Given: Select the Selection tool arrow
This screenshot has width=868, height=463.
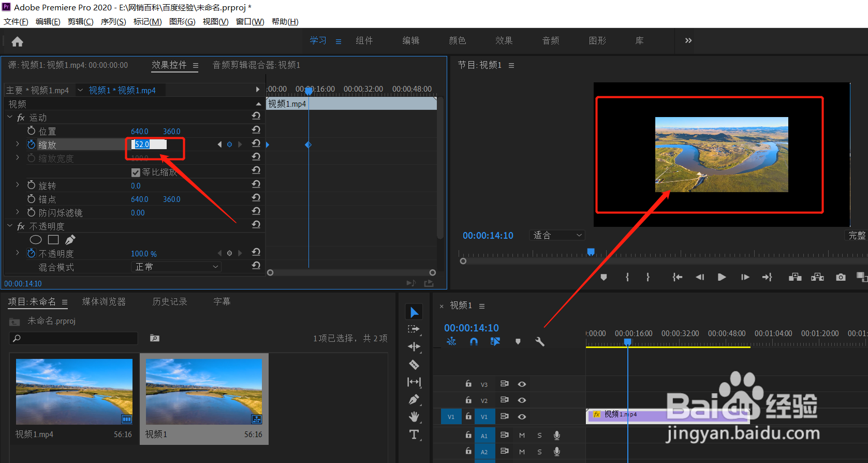Looking at the screenshot, I should pyautogui.click(x=414, y=312).
